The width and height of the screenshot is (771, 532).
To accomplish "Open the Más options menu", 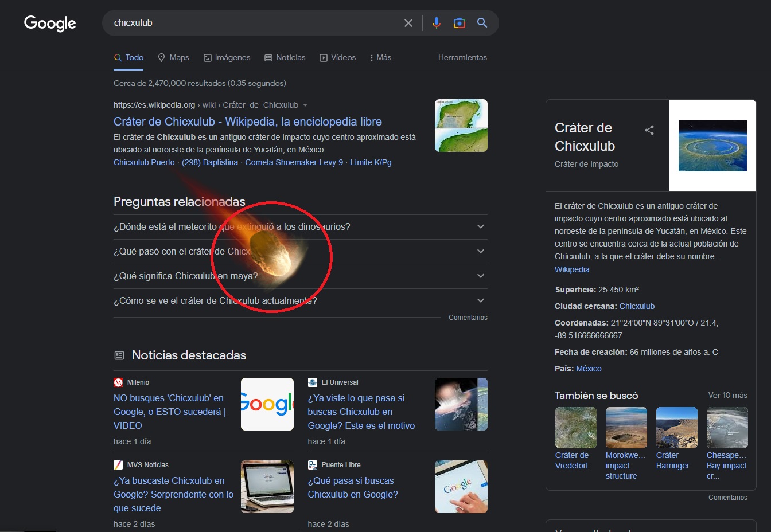I will click(x=380, y=57).
